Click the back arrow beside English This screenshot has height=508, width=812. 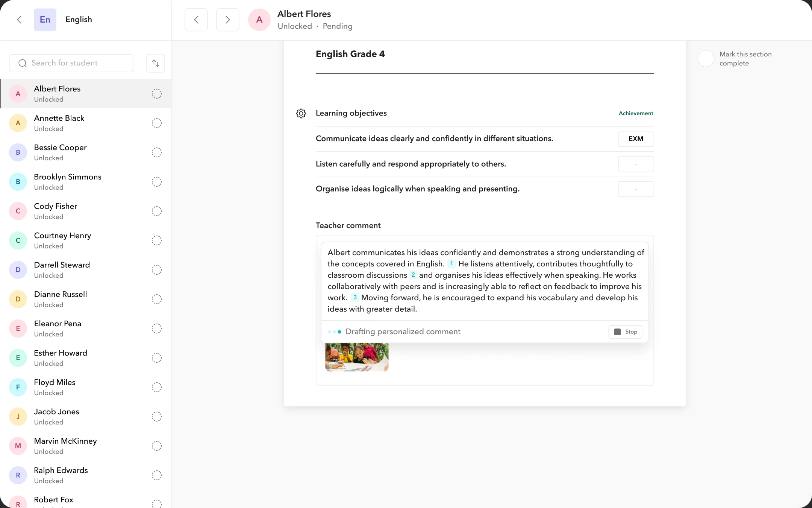click(x=20, y=20)
